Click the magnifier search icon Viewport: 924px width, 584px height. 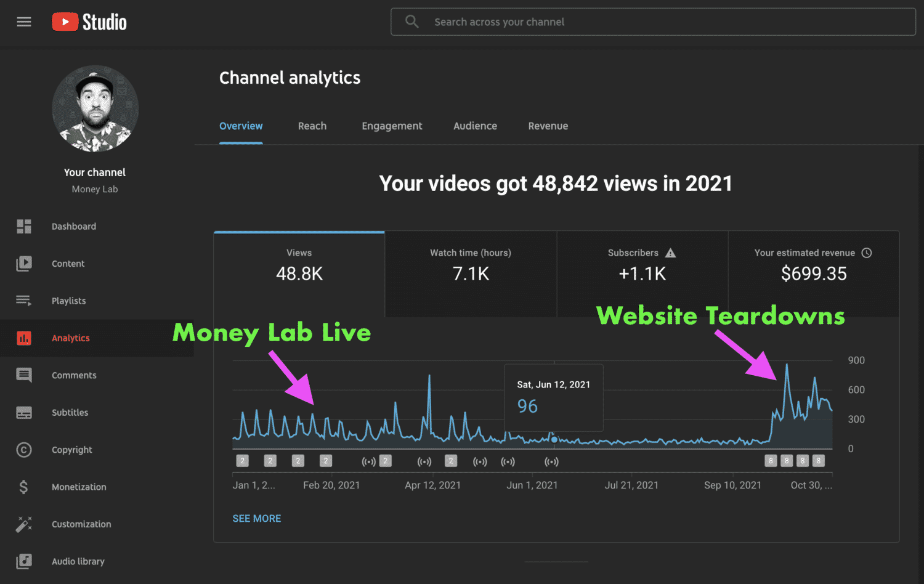[412, 22]
